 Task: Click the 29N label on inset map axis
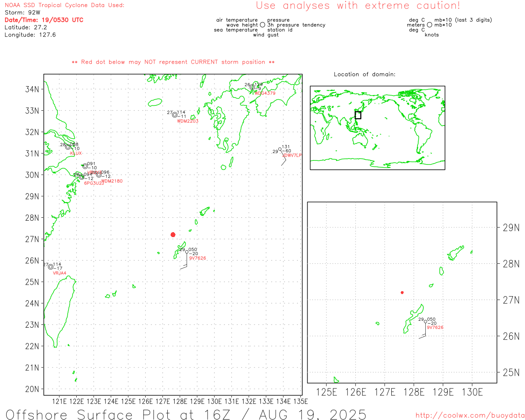511,228
